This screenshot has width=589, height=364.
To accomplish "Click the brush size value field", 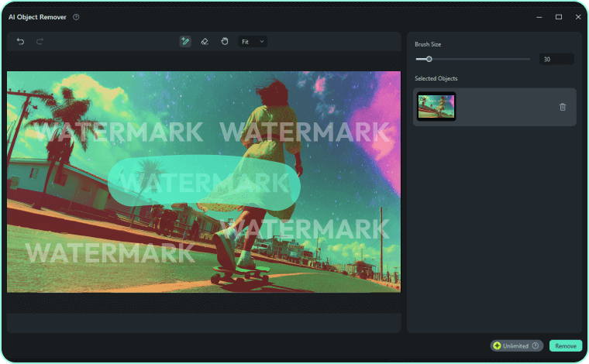I will click(x=556, y=59).
